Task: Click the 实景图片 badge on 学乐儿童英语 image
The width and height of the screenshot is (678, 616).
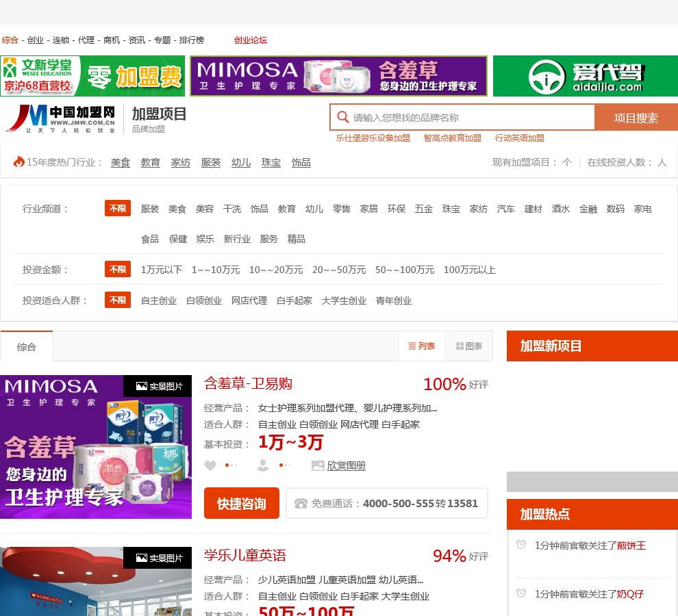Action: pos(158,558)
